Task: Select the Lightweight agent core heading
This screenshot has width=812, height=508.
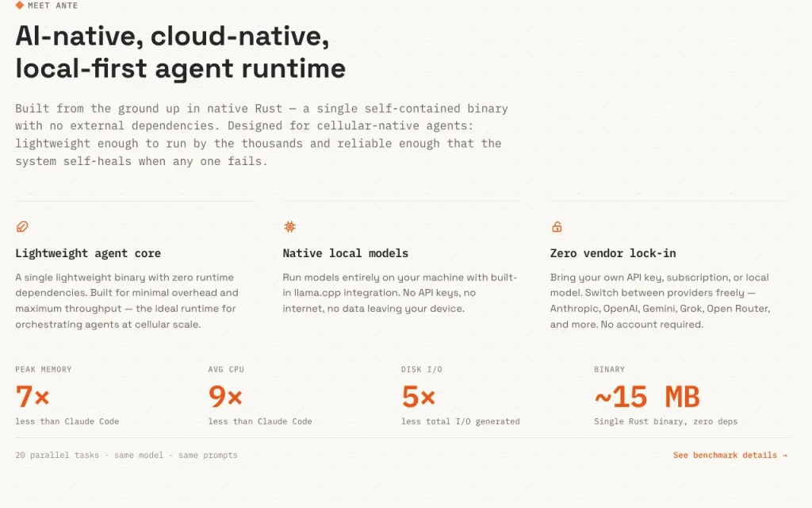Action: [x=88, y=253]
